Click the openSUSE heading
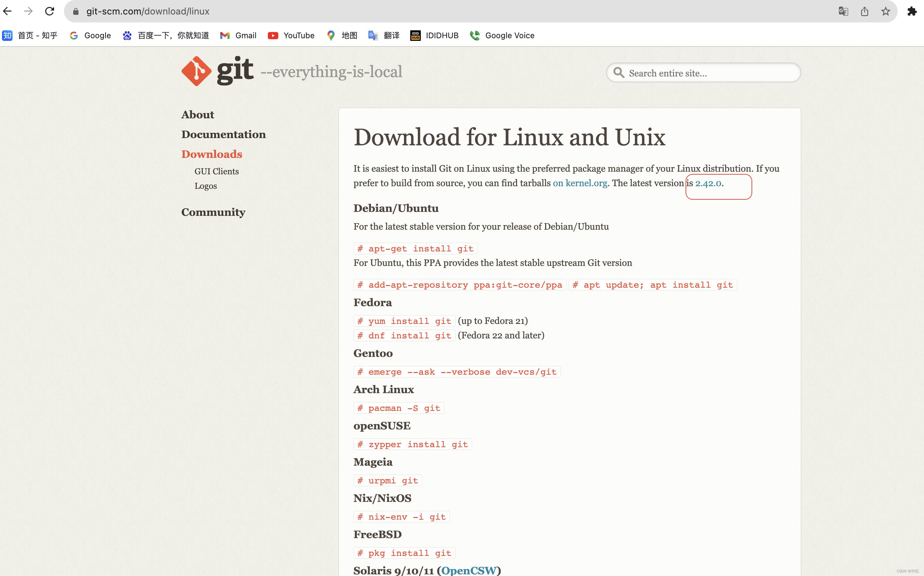924x576 pixels. (x=382, y=426)
